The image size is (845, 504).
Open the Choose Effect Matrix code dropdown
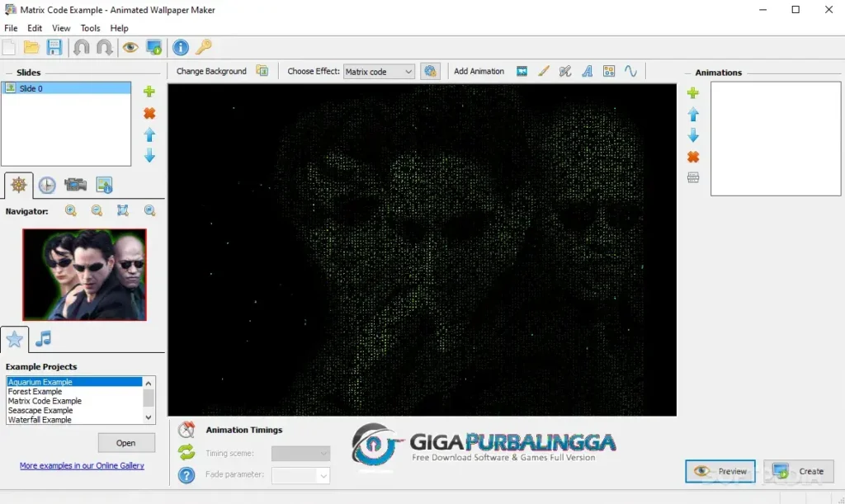(x=379, y=72)
